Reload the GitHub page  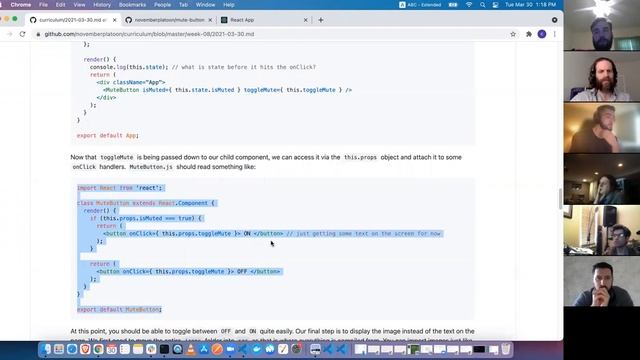pyautogui.click(x=22, y=34)
